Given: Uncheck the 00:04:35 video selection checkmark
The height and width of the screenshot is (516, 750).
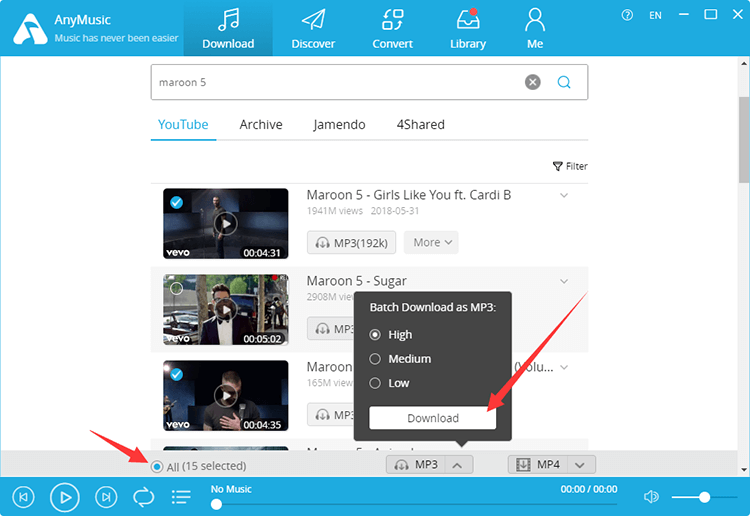Looking at the screenshot, I should [176, 374].
